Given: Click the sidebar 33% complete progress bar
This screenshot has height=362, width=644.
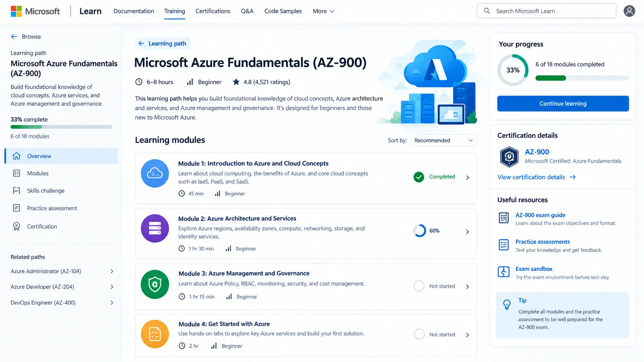Looking at the screenshot, I should (x=62, y=127).
